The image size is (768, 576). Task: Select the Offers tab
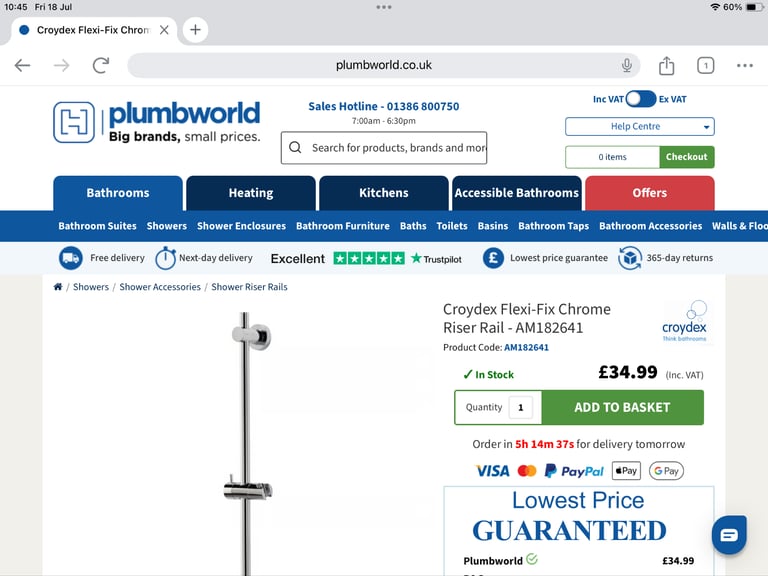[649, 193]
